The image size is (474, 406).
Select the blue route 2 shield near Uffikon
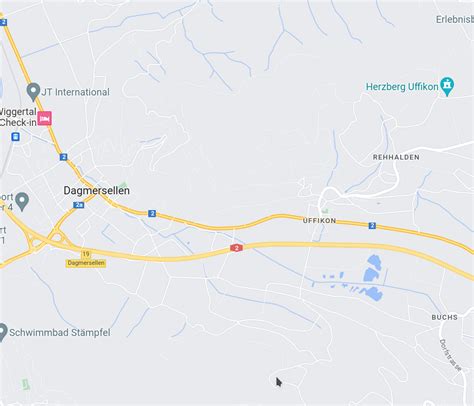[372, 226]
